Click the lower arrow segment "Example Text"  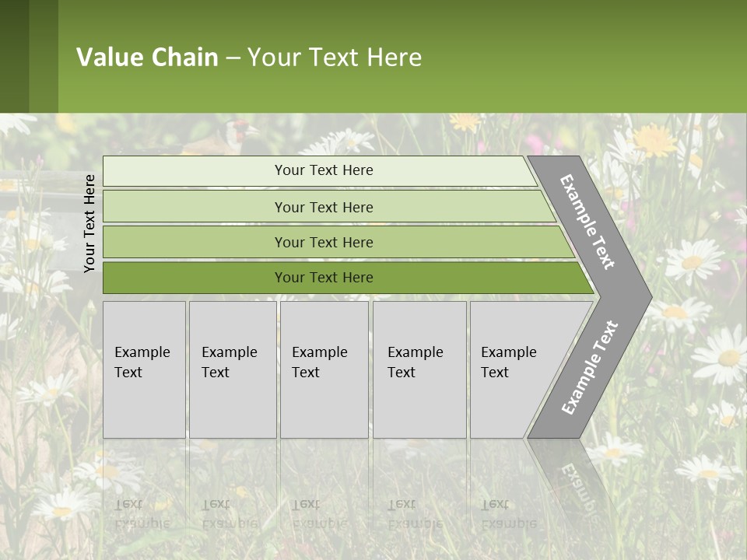click(x=589, y=368)
